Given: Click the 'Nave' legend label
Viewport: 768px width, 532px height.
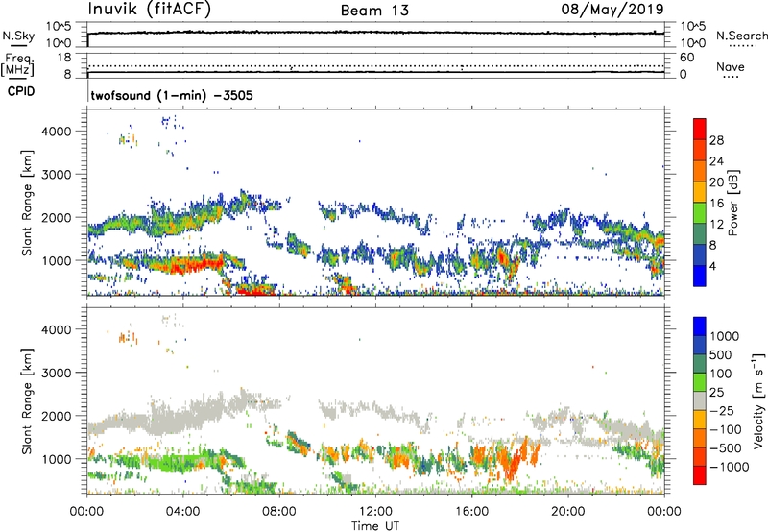Looking at the screenshot, I should 731,67.
